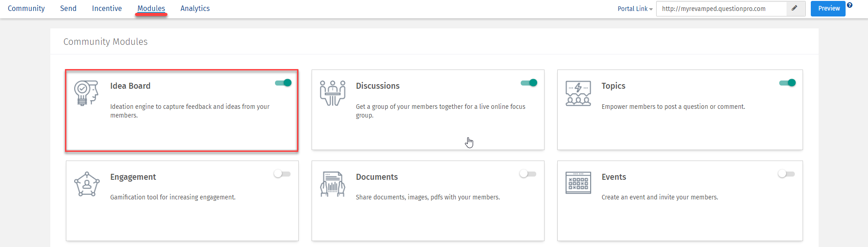This screenshot has width=868, height=247.
Task: Click the blue Preview button
Action: click(828, 8)
